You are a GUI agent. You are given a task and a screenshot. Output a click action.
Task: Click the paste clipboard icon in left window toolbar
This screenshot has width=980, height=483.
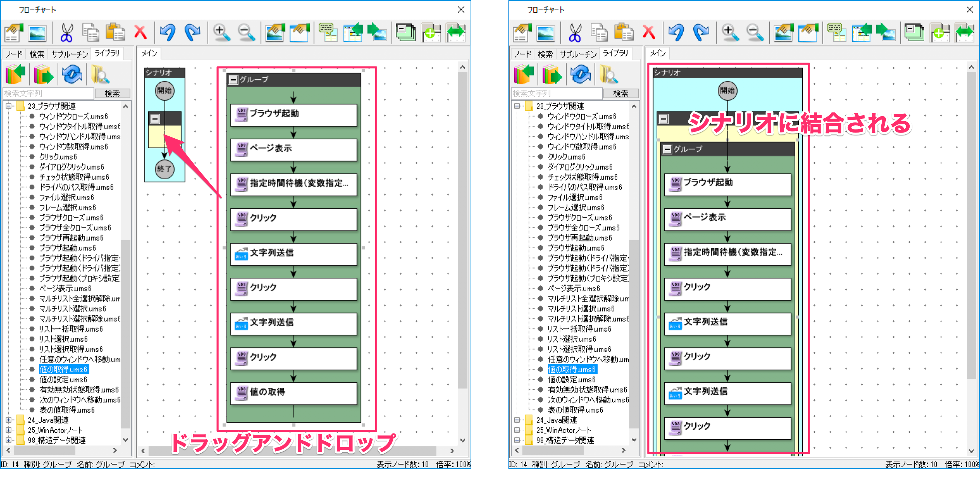point(115,33)
